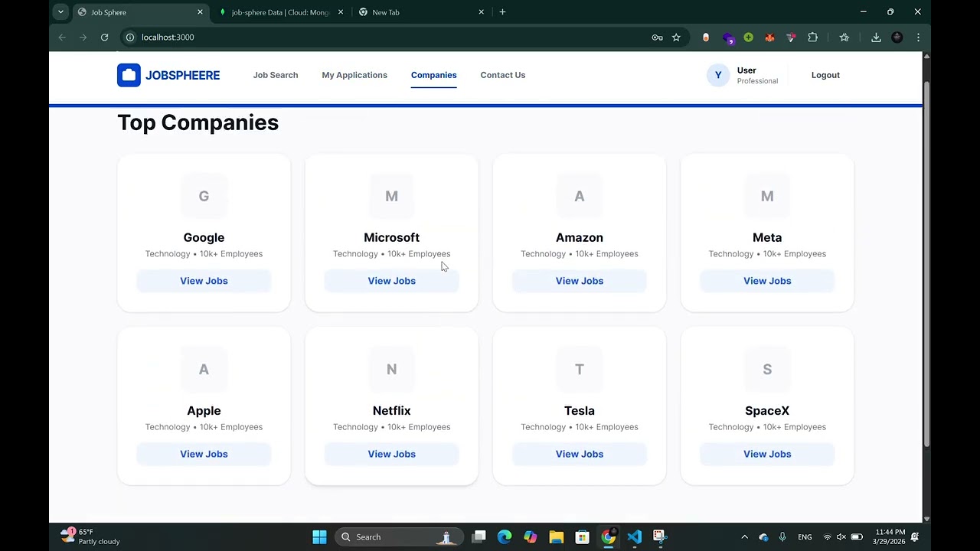The height and width of the screenshot is (551, 980).
Task: Open the all bookmarks star icon
Action: [x=844, y=37]
